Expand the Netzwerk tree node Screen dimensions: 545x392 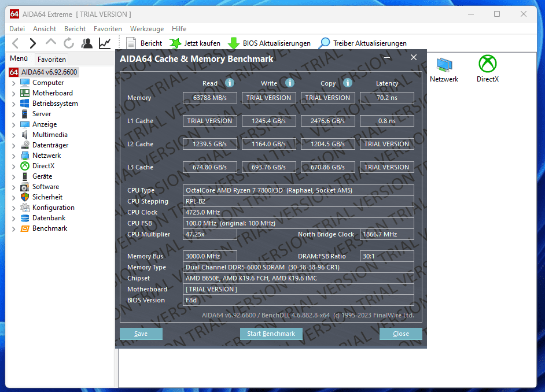coord(13,156)
